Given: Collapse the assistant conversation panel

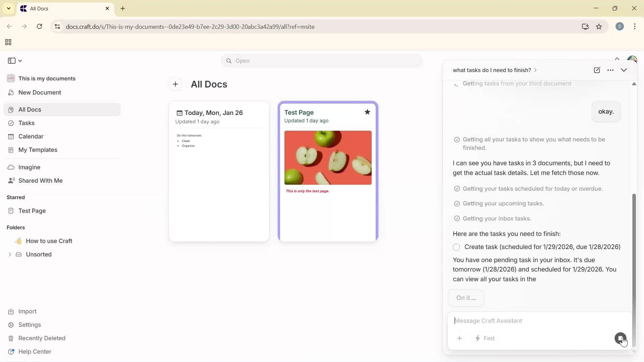Looking at the screenshot, I should pos(624,70).
